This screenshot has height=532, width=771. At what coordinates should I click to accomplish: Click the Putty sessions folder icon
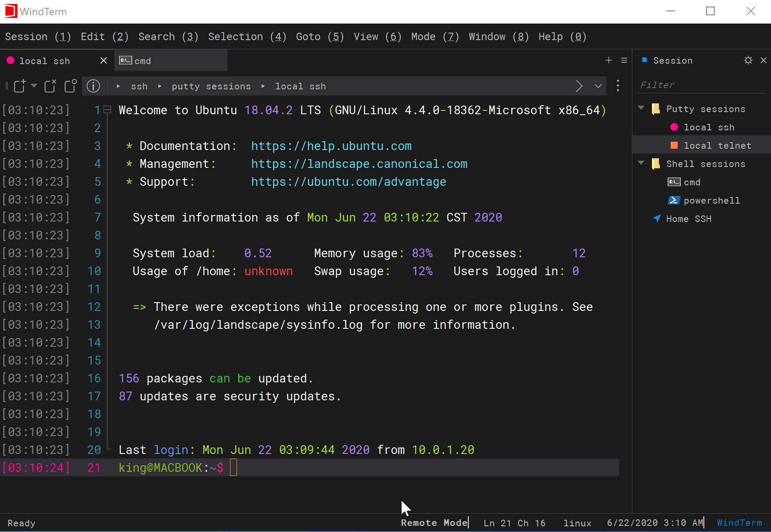[x=655, y=109]
